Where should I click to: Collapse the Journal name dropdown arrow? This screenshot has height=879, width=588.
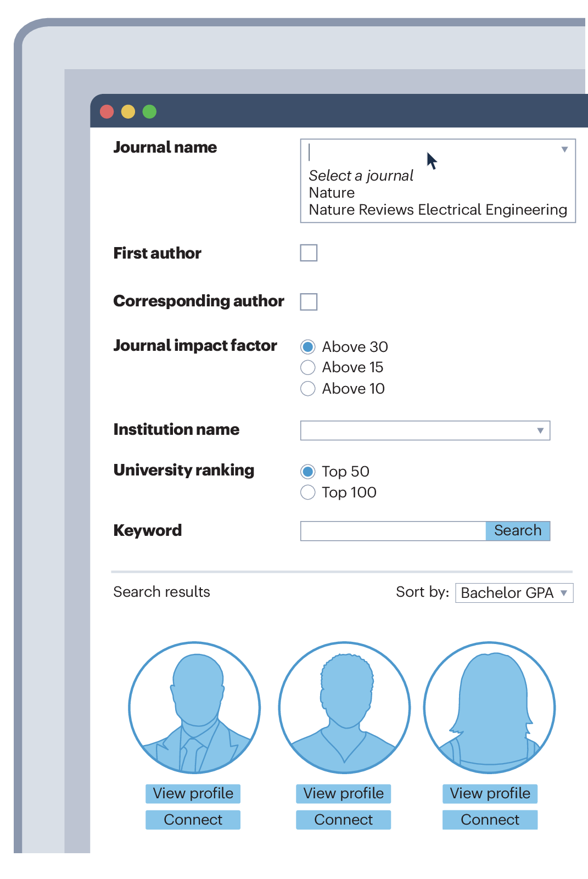(x=564, y=149)
